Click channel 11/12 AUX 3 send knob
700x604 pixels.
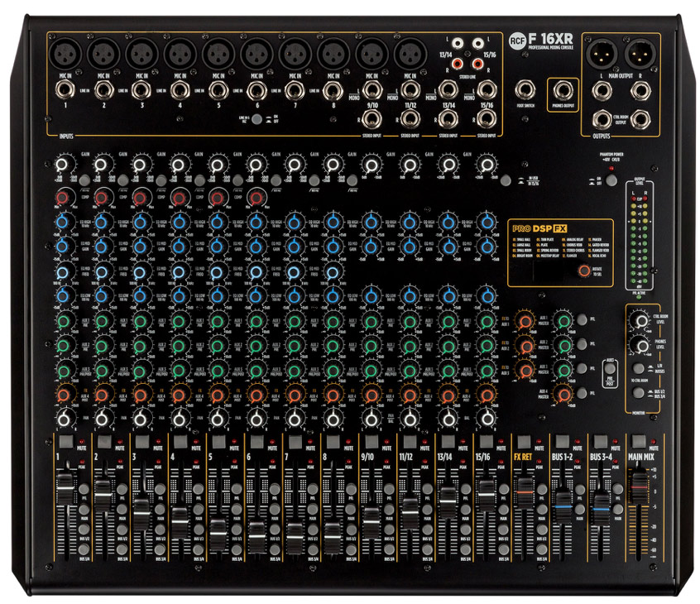point(410,370)
